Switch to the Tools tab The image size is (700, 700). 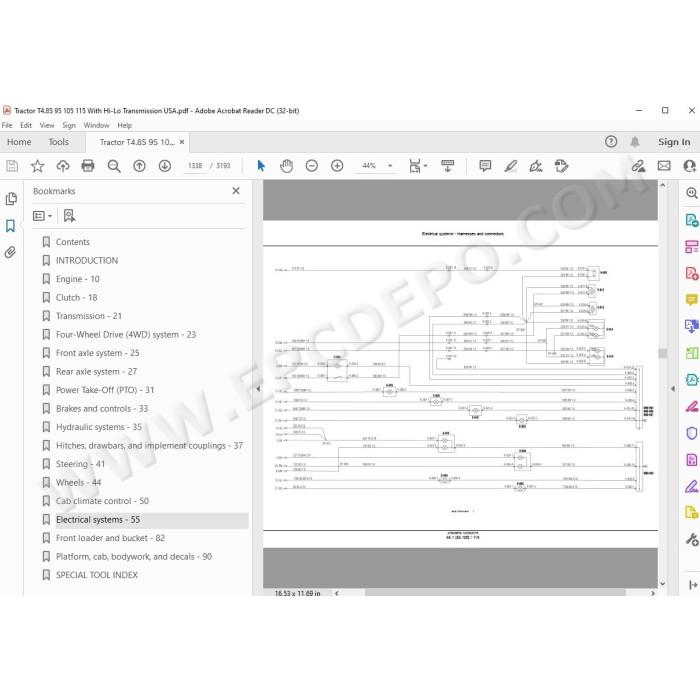pyautogui.click(x=58, y=142)
